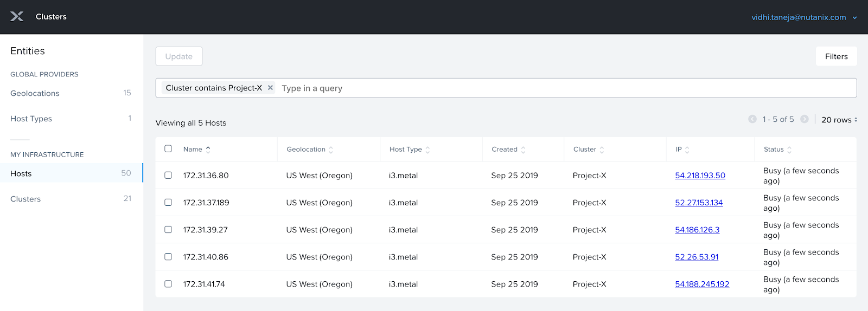Image resolution: width=868 pixels, height=311 pixels.
Task: Go to next page arrow icon
Action: 805,119
